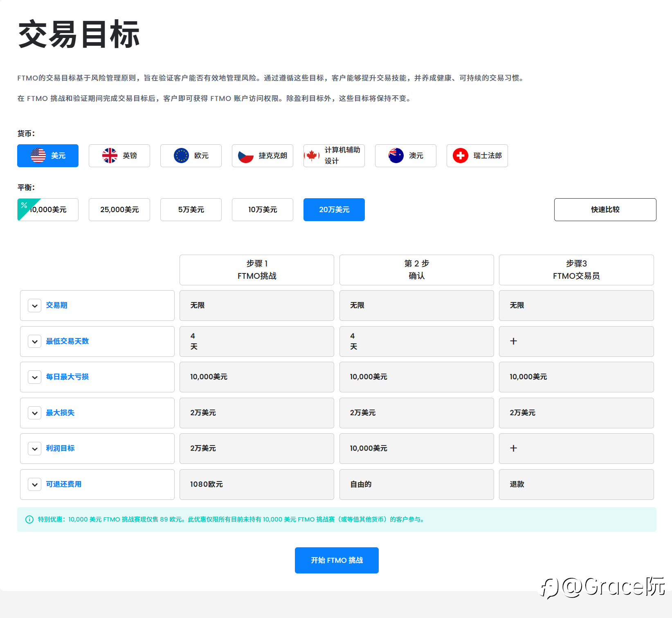Image resolution: width=672 pixels, height=618 pixels.
Task: Click the 无限 cell under FTMO挑战
Action: click(257, 305)
